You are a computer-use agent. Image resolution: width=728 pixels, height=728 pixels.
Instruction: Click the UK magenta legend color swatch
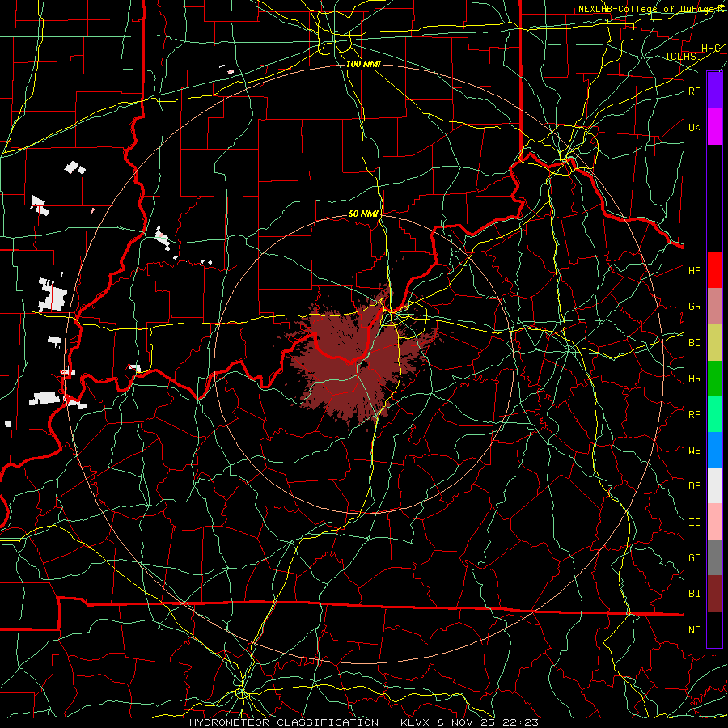[714, 126]
